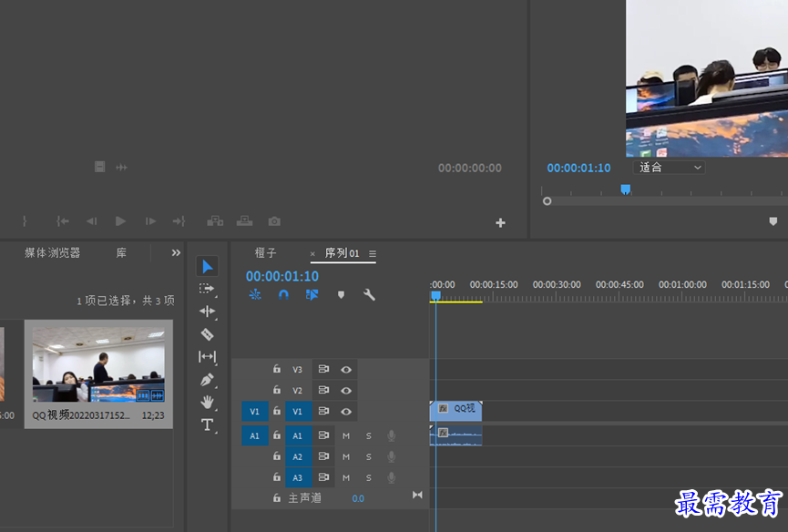Enable voice-over record on A2

392,456
